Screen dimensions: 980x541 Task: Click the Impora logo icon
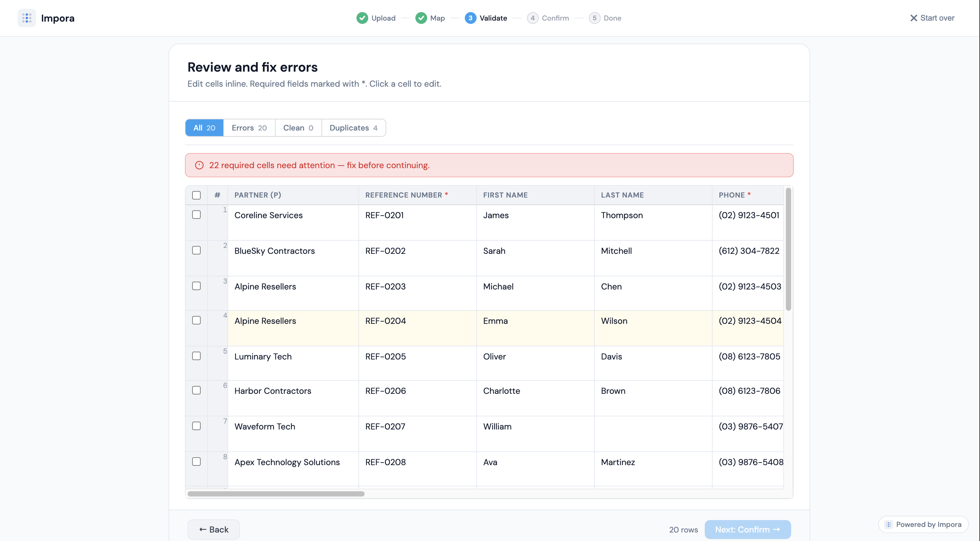coord(27,18)
